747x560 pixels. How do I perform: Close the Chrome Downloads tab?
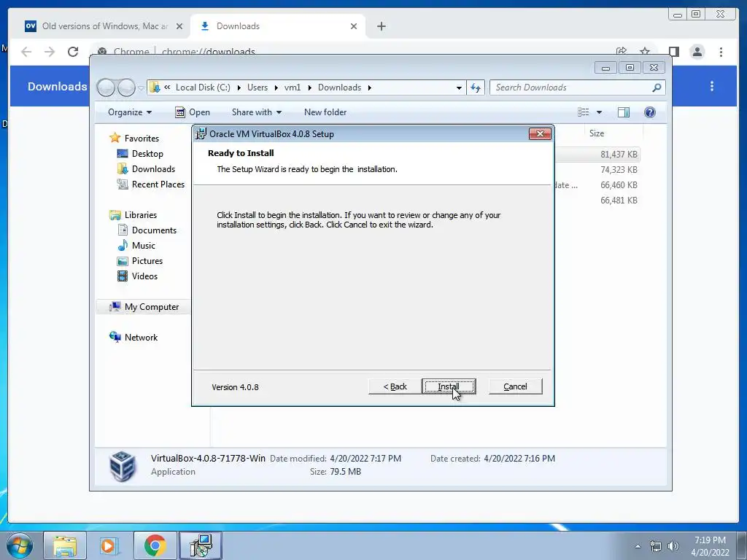click(x=354, y=26)
